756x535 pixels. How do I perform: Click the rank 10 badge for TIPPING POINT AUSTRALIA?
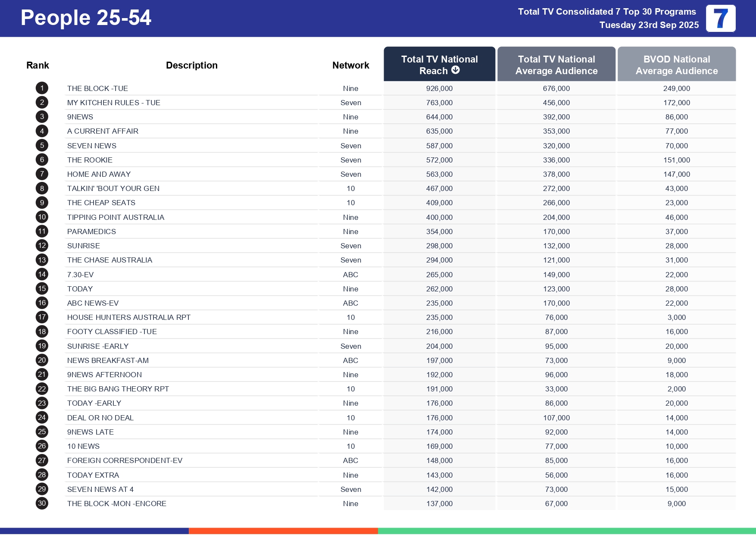point(41,217)
